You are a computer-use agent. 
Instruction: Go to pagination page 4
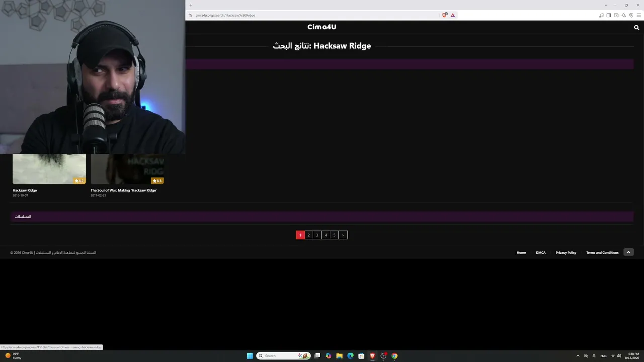click(326, 235)
